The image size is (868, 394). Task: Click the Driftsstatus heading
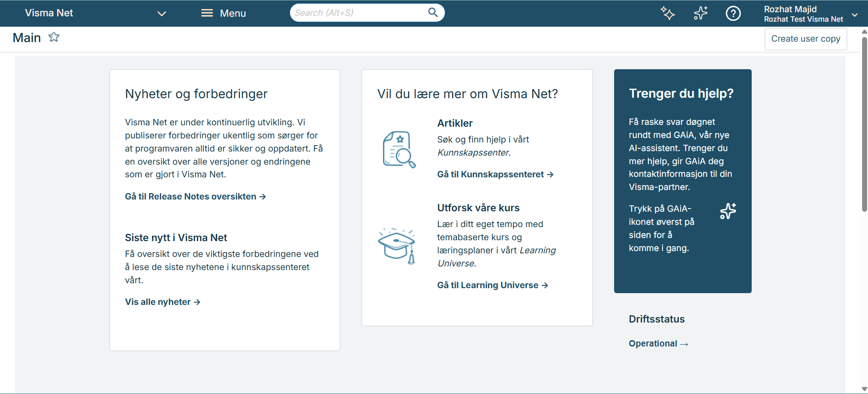click(x=657, y=319)
